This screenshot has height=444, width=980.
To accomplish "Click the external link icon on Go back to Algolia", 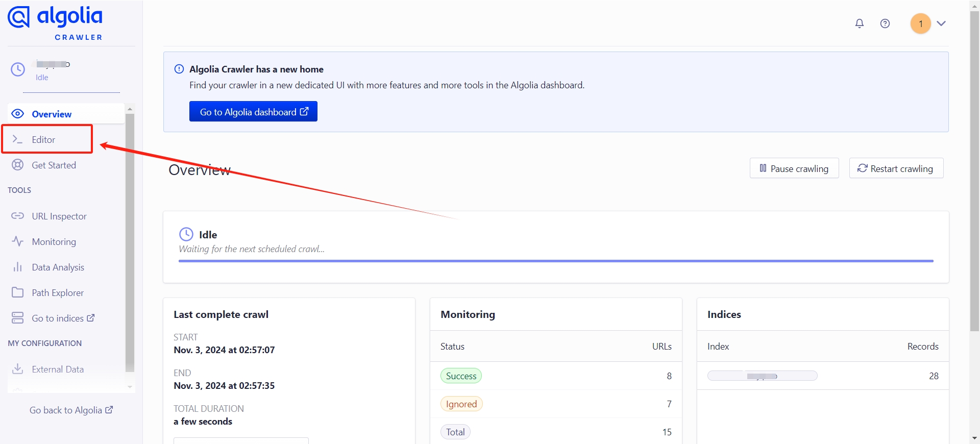I will click(x=109, y=409).
